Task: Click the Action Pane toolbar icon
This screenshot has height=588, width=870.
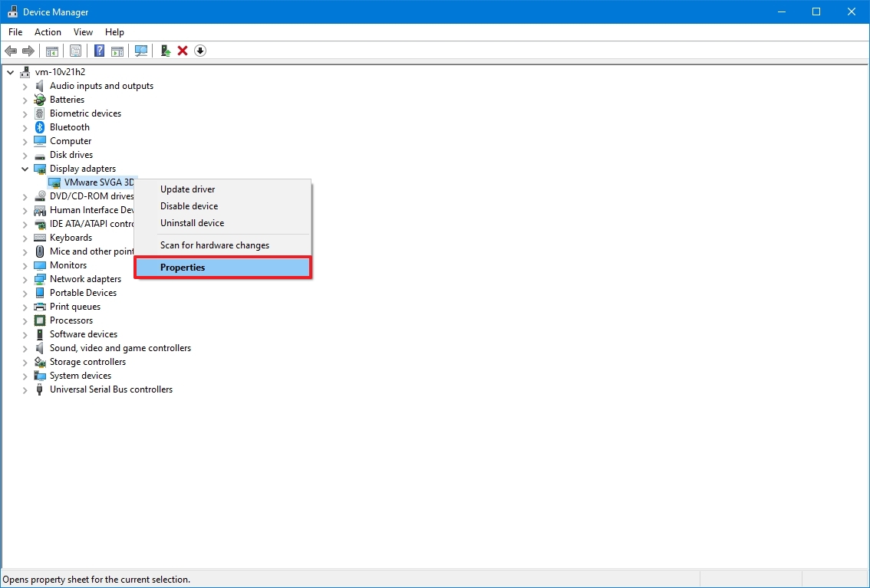Action: click(x=117, y=51)
